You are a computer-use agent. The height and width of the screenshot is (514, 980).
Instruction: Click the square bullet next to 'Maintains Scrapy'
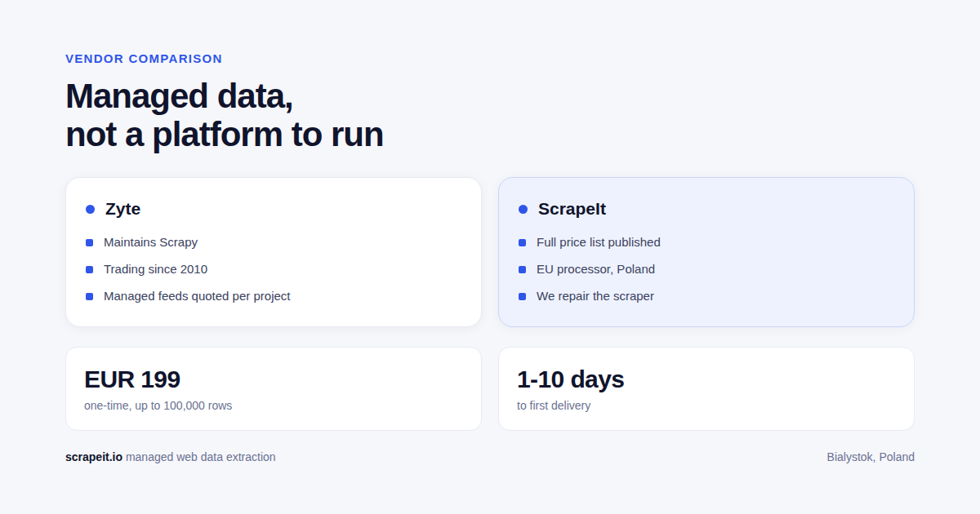tap(89, 242)
